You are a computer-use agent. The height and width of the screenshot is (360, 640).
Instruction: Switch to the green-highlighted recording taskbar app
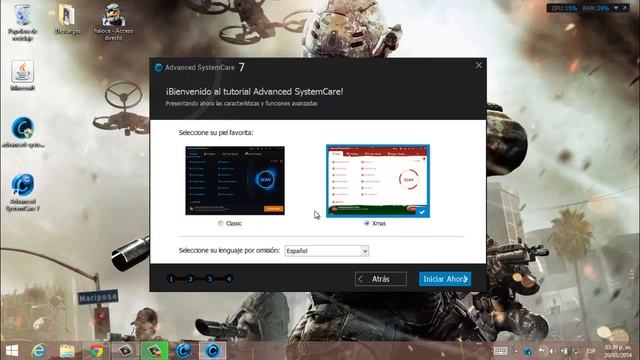154,351
